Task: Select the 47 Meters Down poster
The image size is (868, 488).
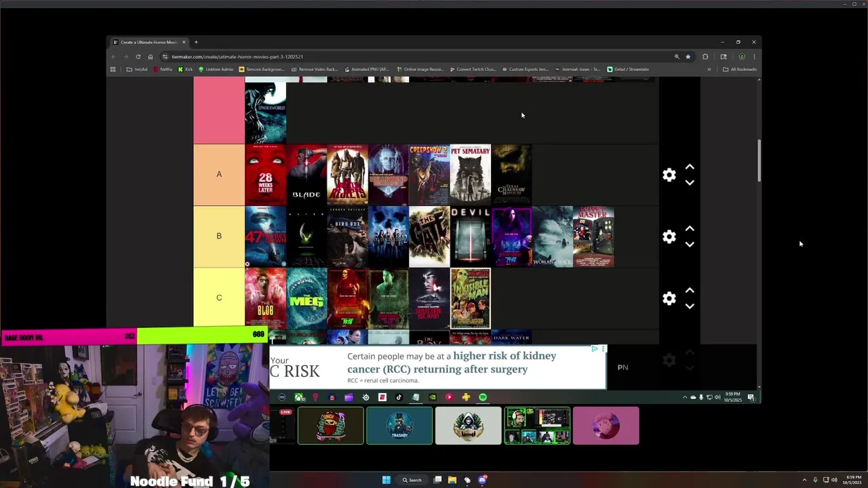Action: point(265,237)
